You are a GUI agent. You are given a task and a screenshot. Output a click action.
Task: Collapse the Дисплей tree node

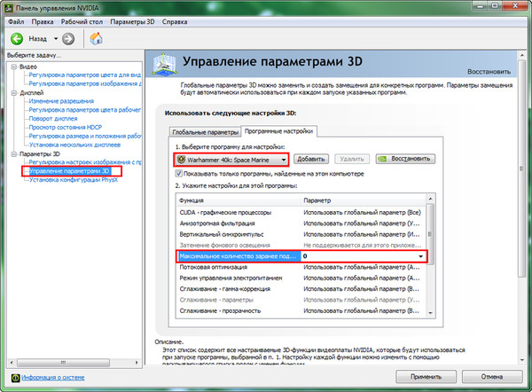14,93
